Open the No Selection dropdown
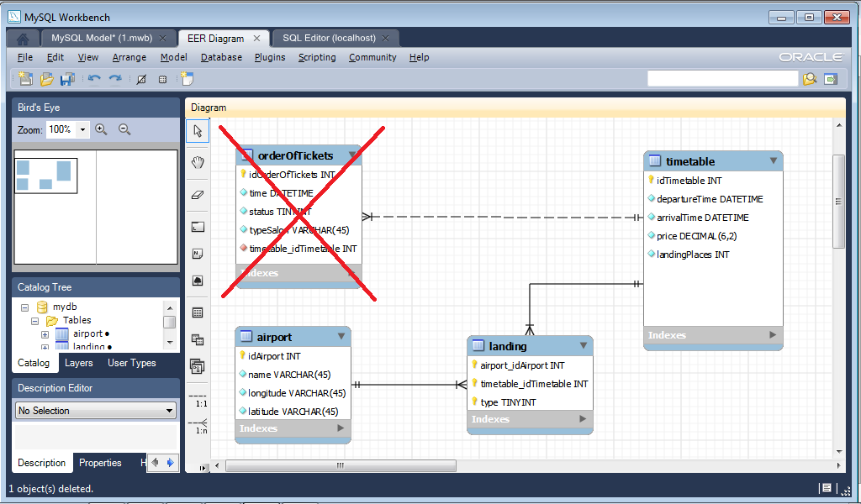 tap(96, 410)
